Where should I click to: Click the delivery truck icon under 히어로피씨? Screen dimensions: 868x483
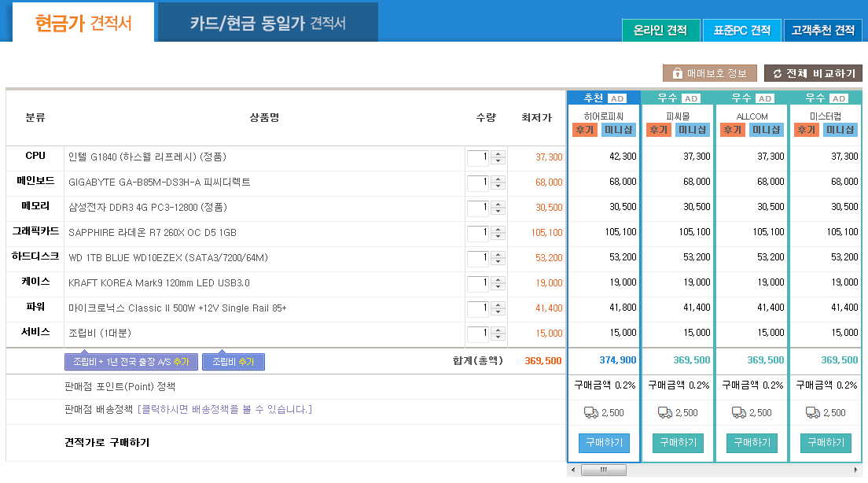(x=591, y=412)
